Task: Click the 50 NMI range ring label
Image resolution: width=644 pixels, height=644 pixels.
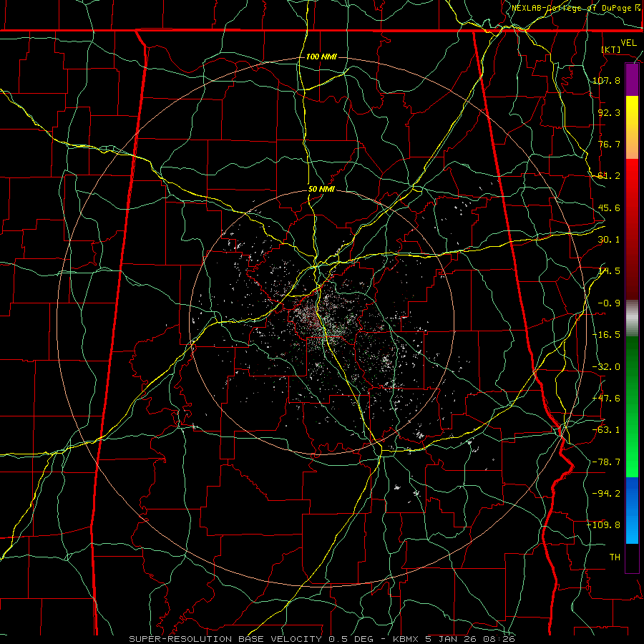Action: pyautogui.click(x=321, y=190)
